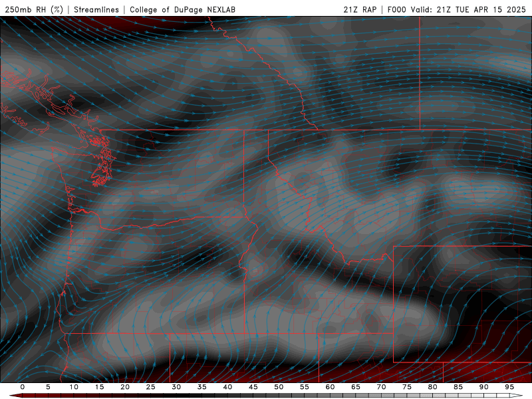Click the 70 value on color scale
Screen dimensions: 532x399
381,387
